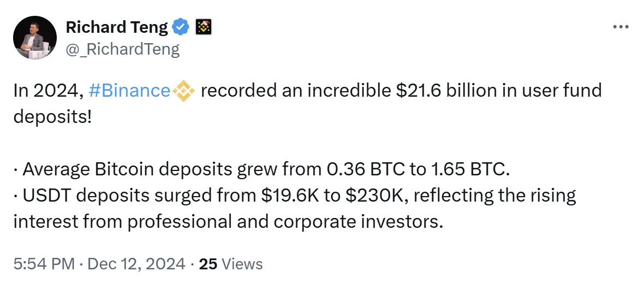Click the In 2024 opening text
This screenshot has width=644, height=283.
point(47,90)
